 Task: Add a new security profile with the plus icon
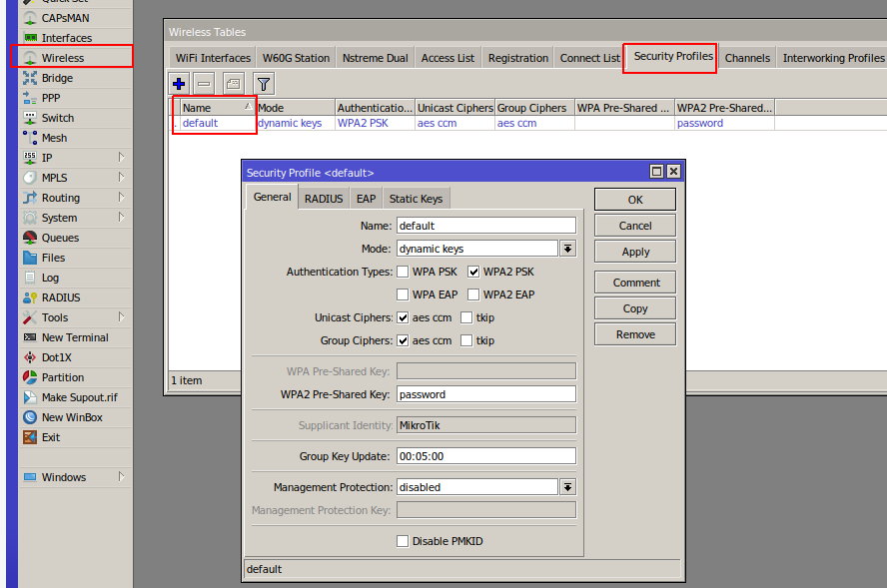point(179,83)
